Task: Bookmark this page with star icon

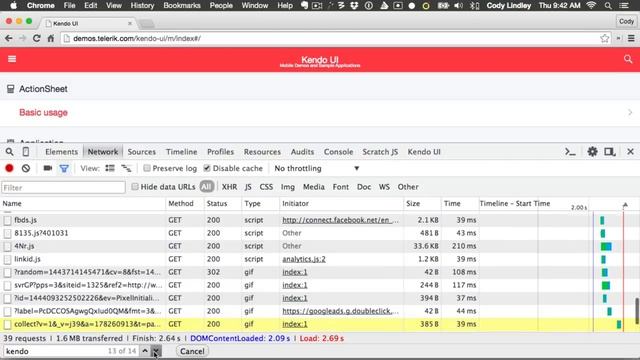Action: [x=604, y=38]
